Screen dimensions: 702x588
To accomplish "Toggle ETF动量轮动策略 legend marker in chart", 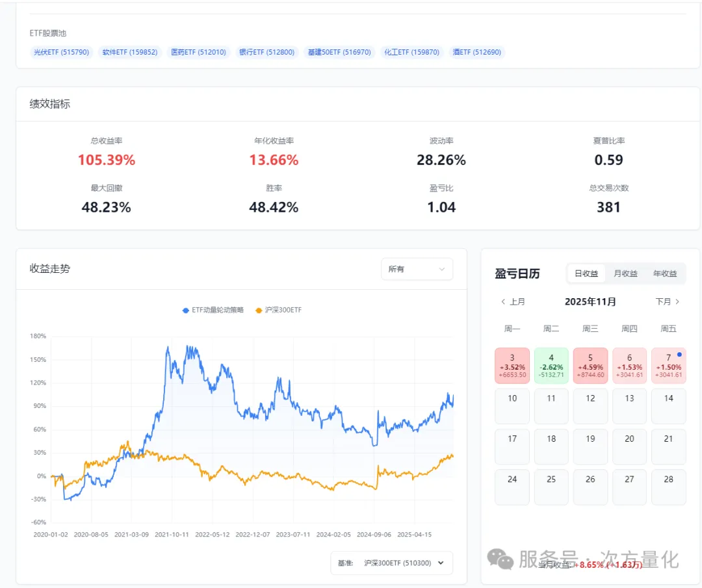I will pos(186,311).
